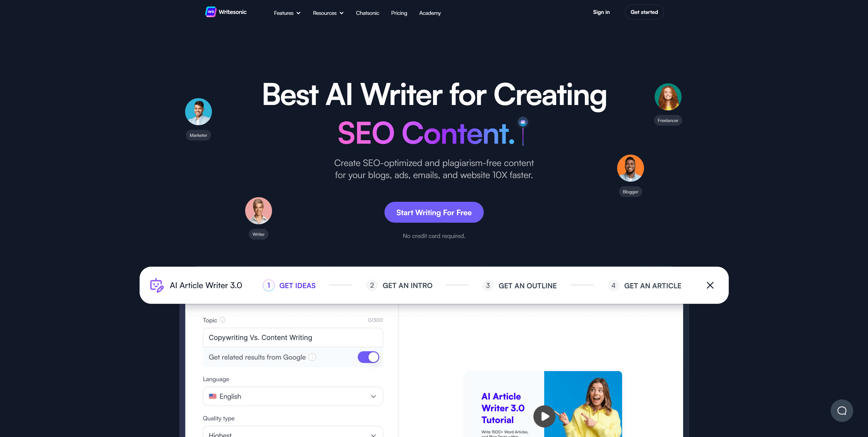Expand the Language dropdown menu
The image size is (868, 437).
[293, 396]
